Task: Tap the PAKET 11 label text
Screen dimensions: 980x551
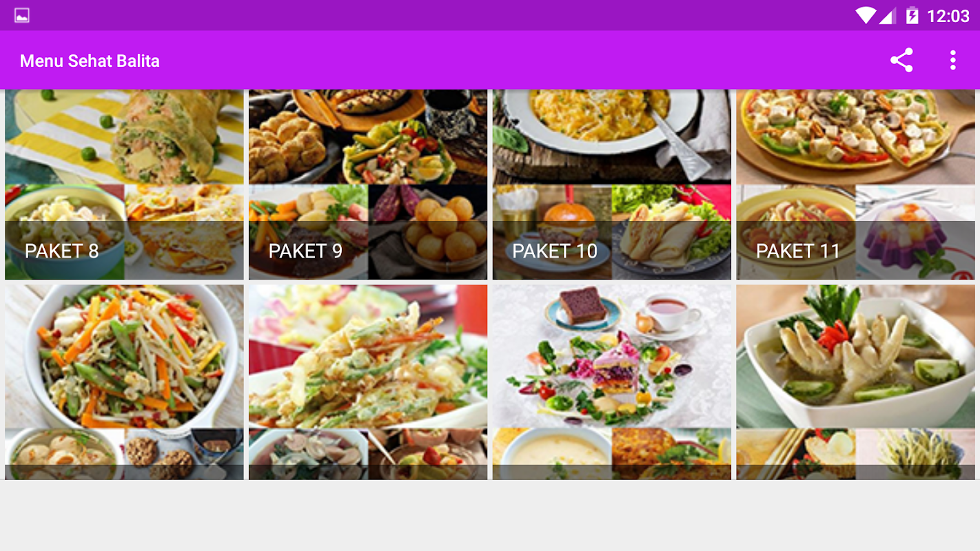Action: click(x=798, y=251)
